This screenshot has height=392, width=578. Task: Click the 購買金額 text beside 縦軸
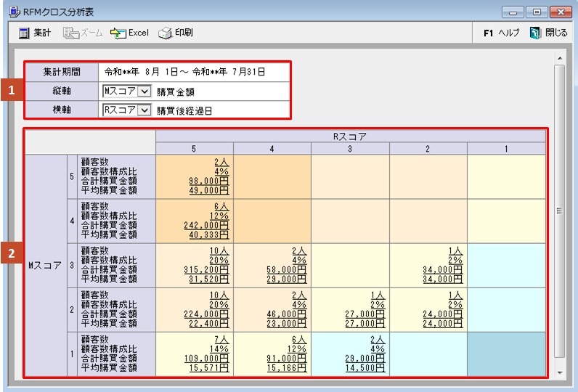coord(176,91)
